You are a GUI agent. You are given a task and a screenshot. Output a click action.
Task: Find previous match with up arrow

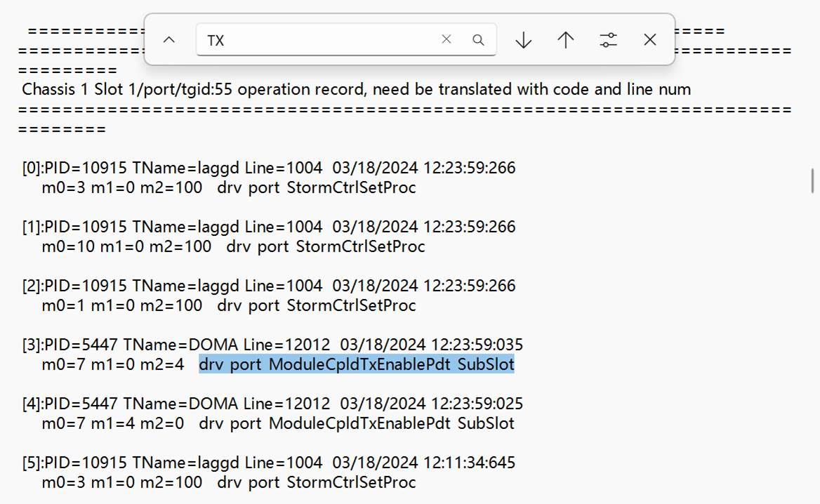[565, 40]
